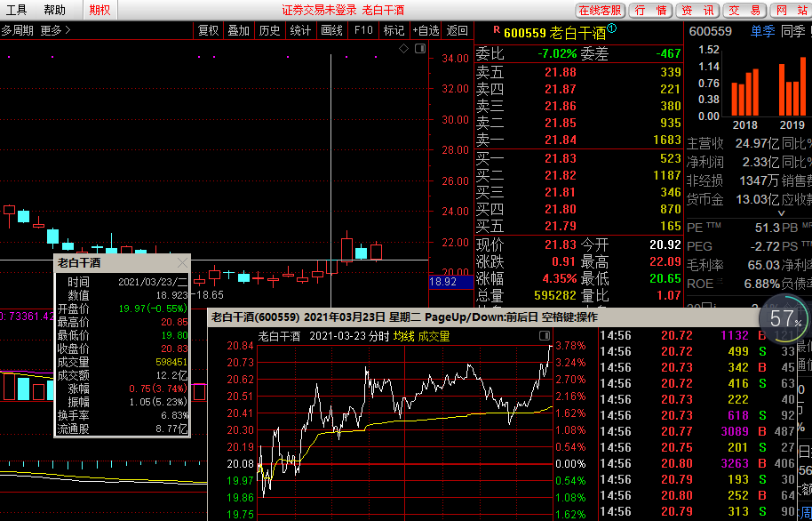812x521 pixels.
Task: Click the 成交量 legend in 分时 chart
Action: [x=434, y=336]
